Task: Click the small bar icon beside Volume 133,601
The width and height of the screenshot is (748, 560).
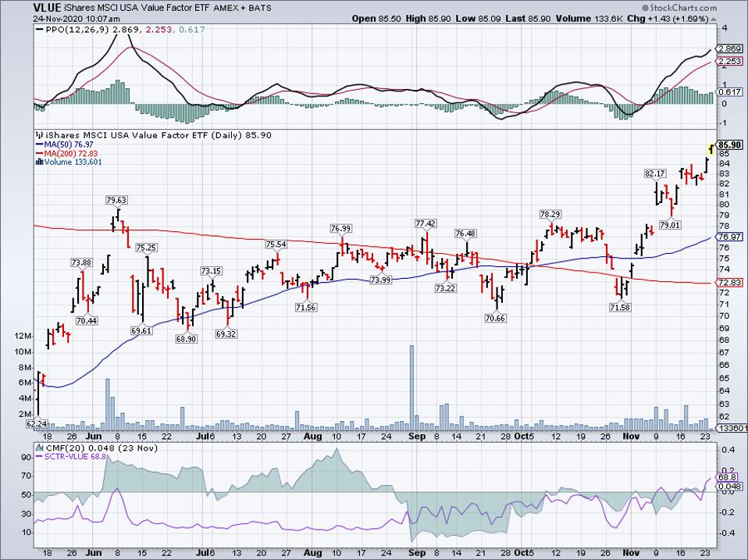Action: tap(39, 162)
